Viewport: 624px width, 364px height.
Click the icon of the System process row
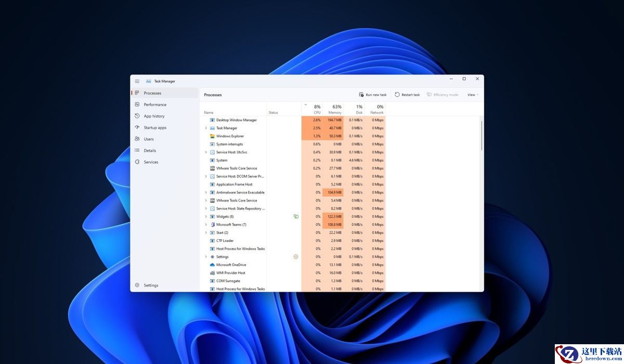pyautogui.click(x=212, y=160)
